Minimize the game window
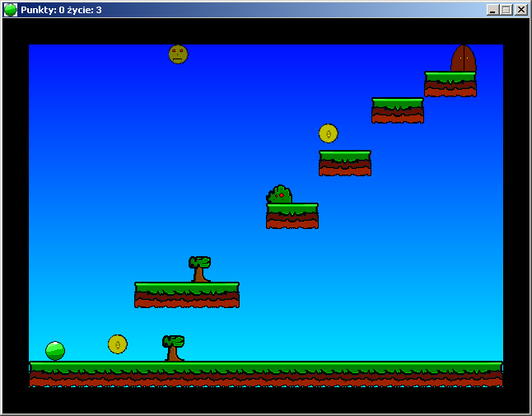This screenshot has height=416, width=532. pos(492,10)
